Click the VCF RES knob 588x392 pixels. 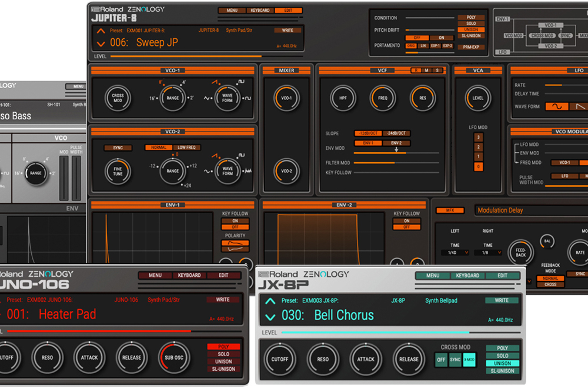422,98
